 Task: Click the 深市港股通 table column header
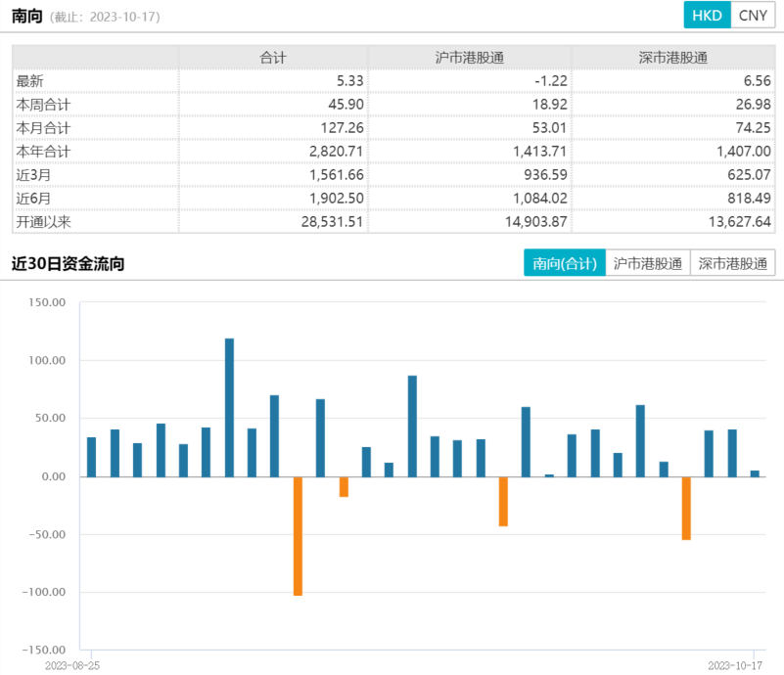pyautogui.click(x=672, y=58)
